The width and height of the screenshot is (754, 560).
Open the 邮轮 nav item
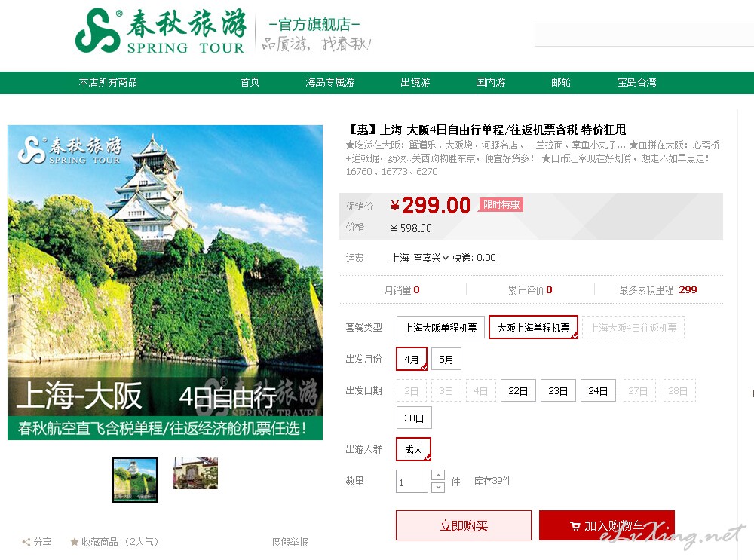[x=561, y=82]
